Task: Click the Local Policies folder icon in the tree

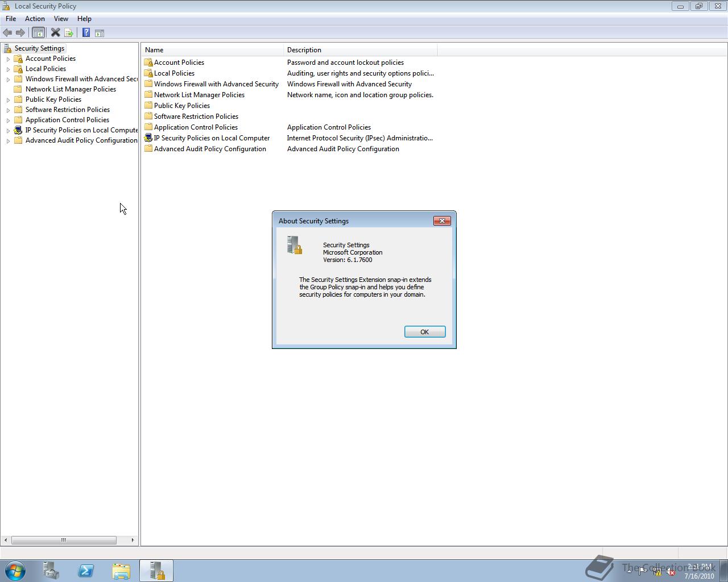Action: [18, 69]
